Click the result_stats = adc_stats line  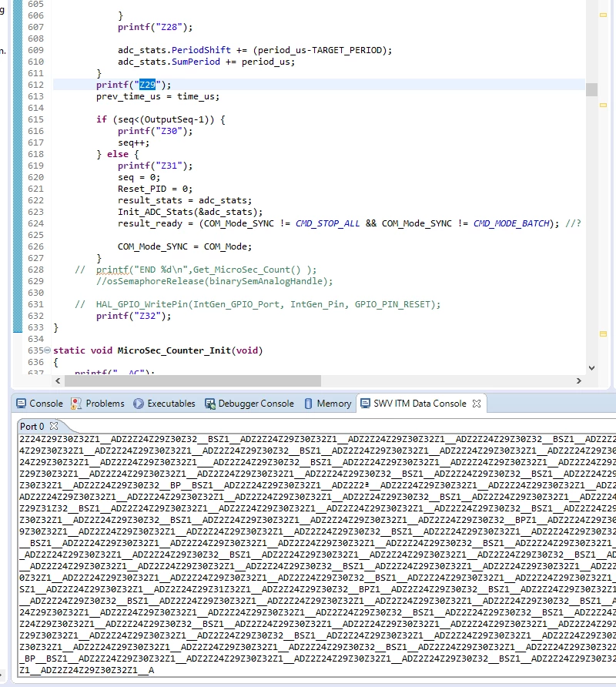tap(185, 200)
